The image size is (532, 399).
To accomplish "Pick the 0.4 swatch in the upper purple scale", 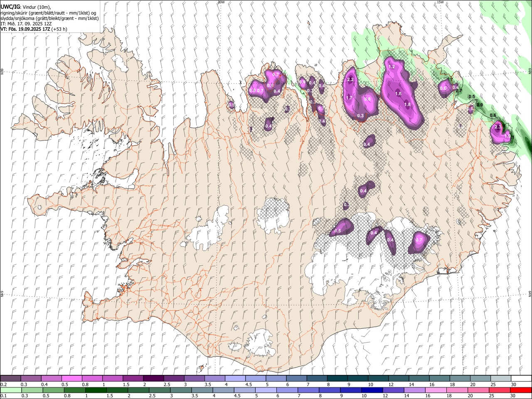I will [x=51, y=378].
